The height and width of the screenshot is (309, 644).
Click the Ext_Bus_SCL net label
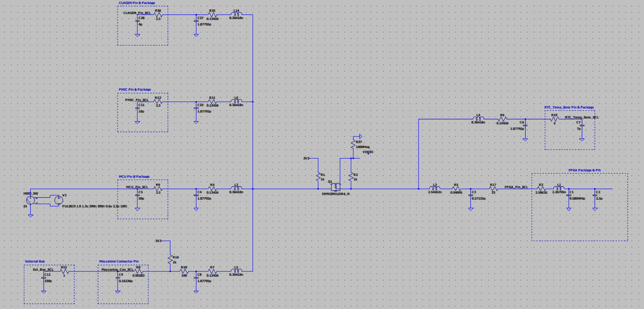[x=43, y=270]
